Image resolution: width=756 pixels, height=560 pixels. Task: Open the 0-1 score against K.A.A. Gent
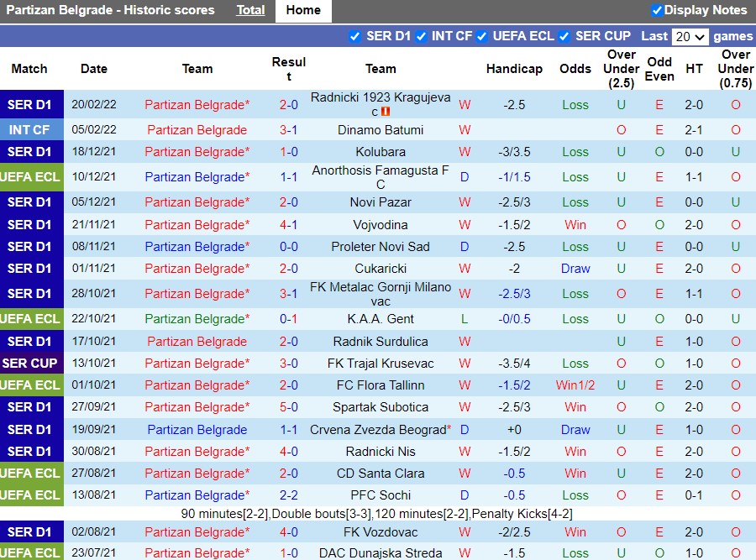(x=289, y=319)
